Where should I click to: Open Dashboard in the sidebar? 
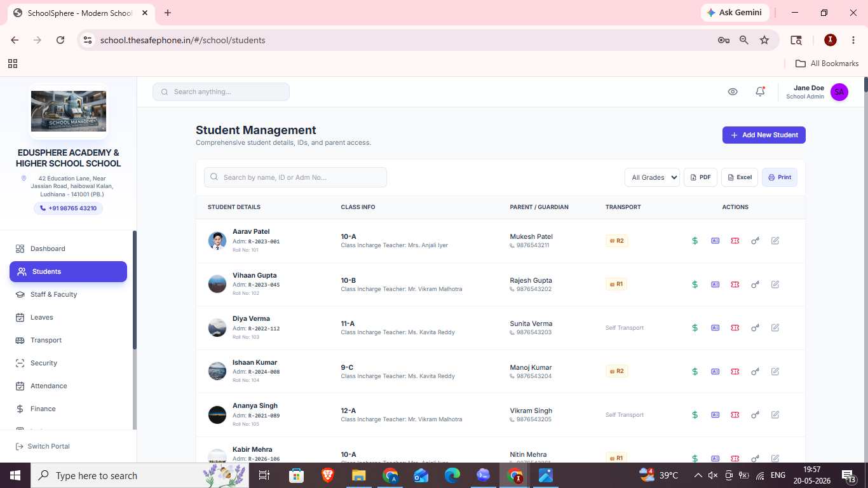[x=68, y=248]
